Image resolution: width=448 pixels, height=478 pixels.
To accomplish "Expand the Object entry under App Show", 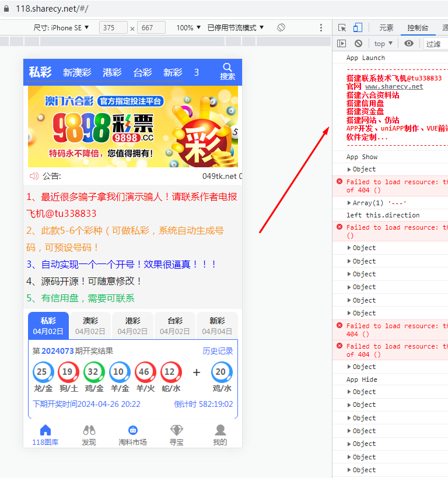I will 349,169.
